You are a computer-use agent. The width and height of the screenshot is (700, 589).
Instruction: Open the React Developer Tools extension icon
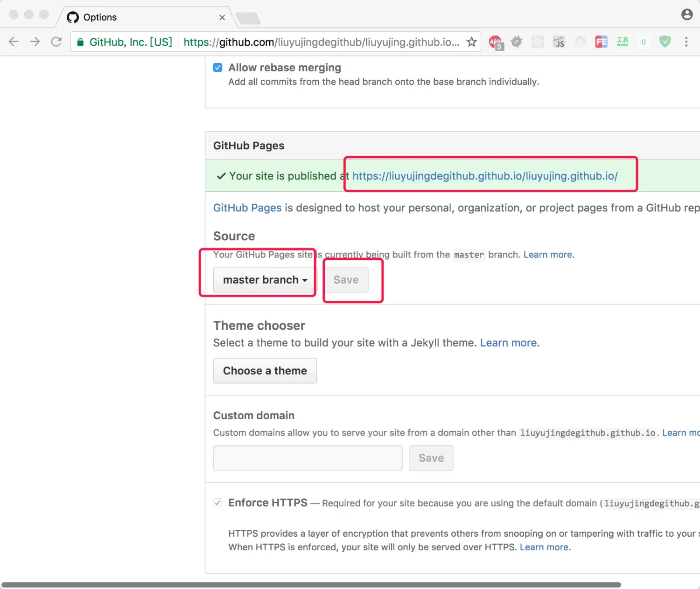pyautogui.click(x=538, y=42)
